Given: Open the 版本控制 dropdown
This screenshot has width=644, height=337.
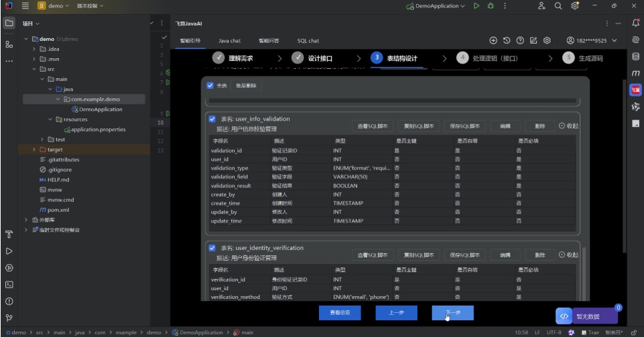Looking at the screenshot, I should coord(90,6).
